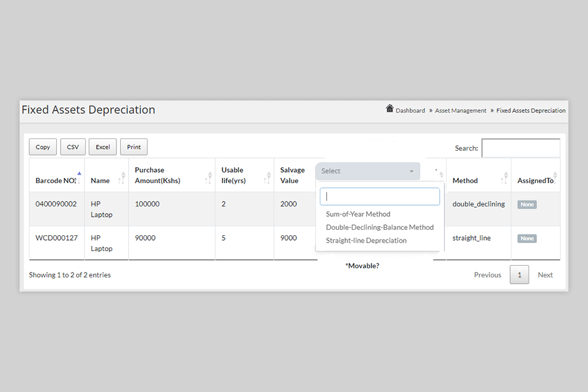Sort table by Name column arrows

click(123, 178)
